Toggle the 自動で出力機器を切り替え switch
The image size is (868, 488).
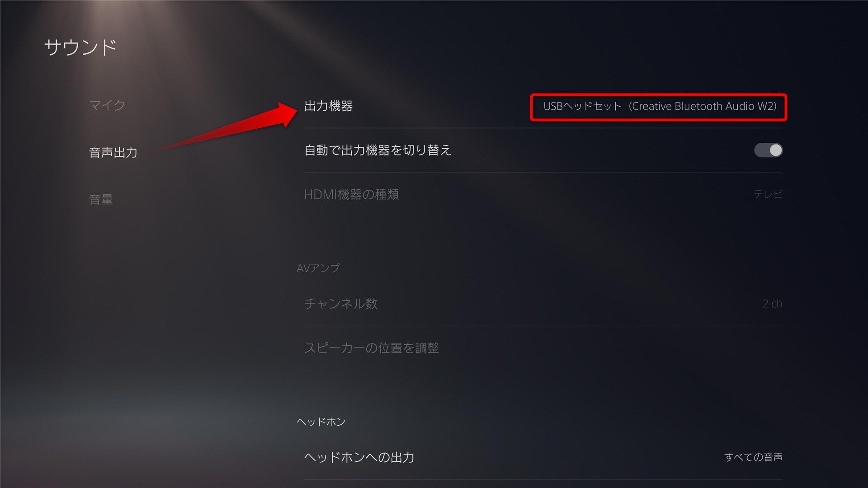[768, 150]
